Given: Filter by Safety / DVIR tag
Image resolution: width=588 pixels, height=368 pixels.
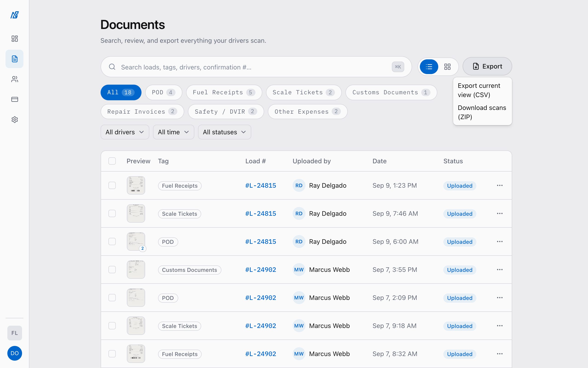Looking at the screenshot, I should (226, 112).
